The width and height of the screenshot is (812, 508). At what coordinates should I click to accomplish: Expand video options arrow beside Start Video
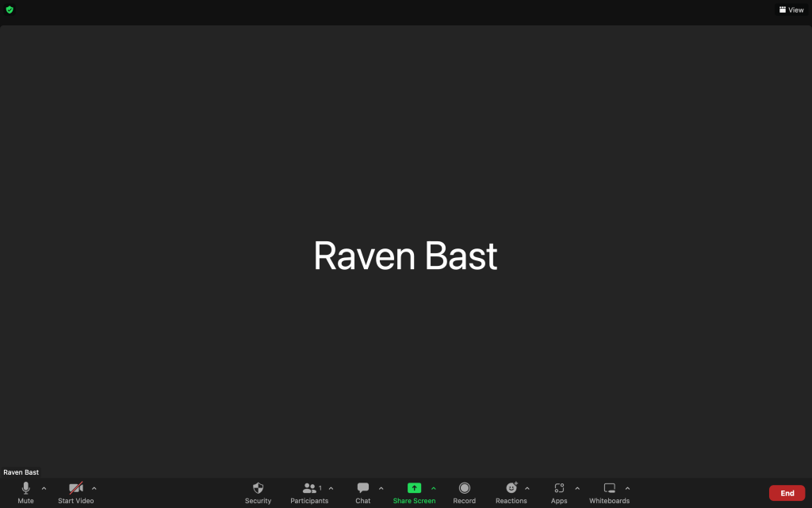(94, 488)
